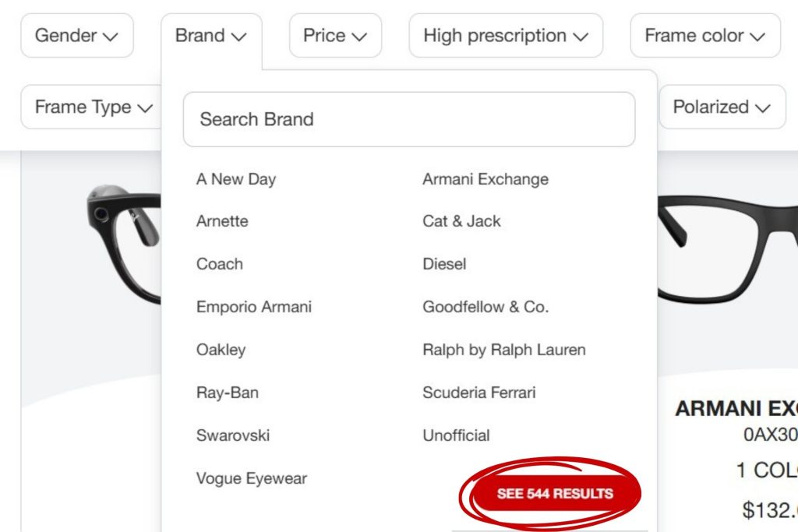The width and height of the screenshot is (798, 532).
Task: Select the Oakley brand filter
Action: [x=221, y=349]
